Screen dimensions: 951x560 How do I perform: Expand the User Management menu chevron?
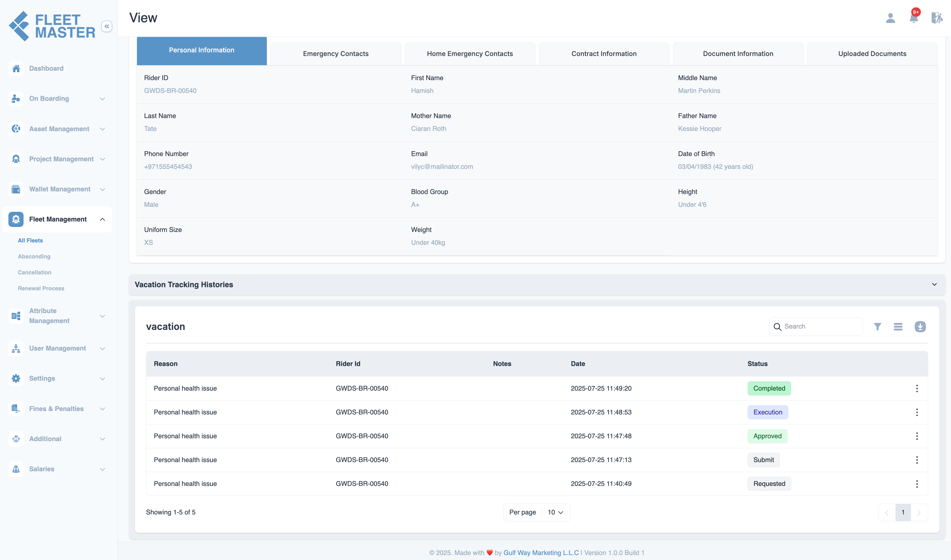tap(102, 349)
